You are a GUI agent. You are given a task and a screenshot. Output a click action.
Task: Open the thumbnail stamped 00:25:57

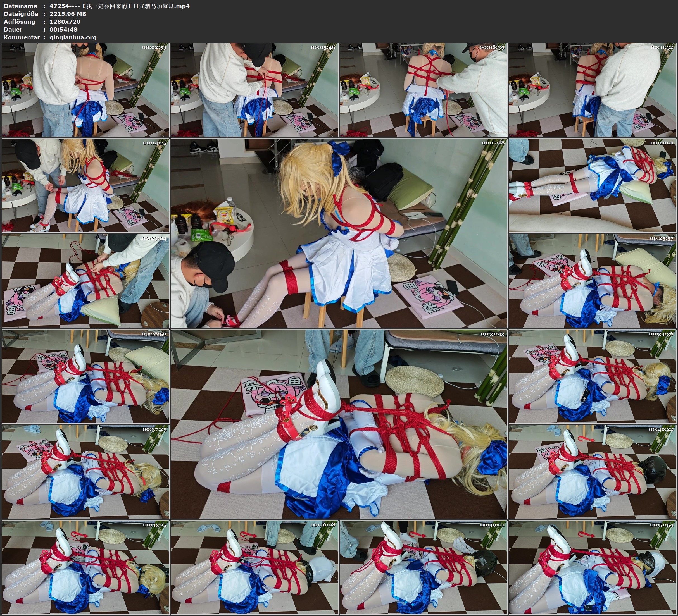point(592,281)
